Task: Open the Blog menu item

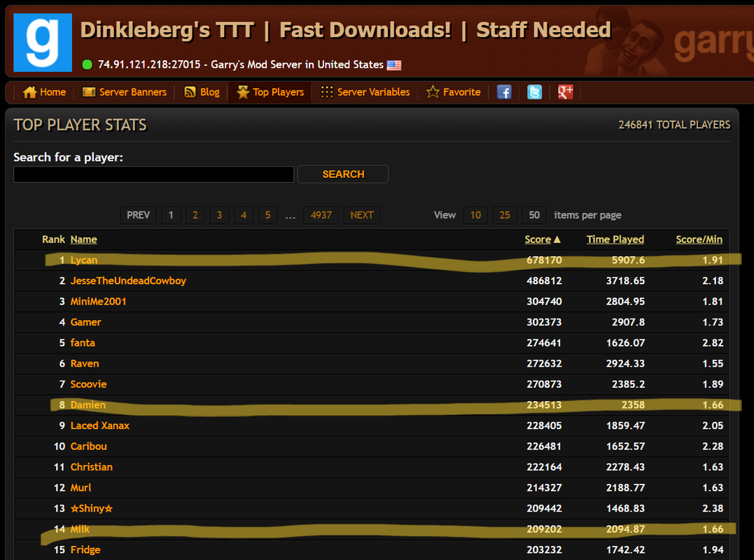Action: [209, 92]
